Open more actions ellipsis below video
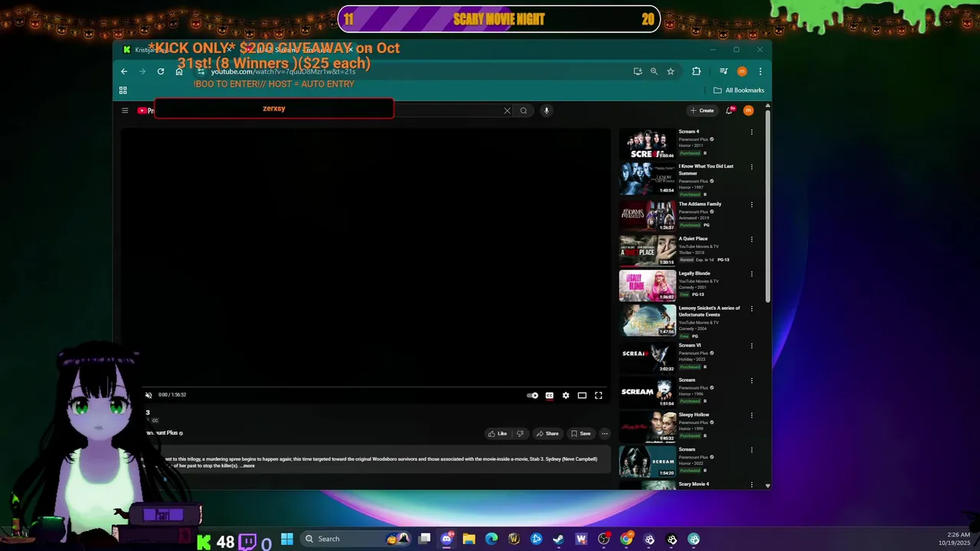The width and height of the screenshot is (980, 551). (x=604, y=433)
